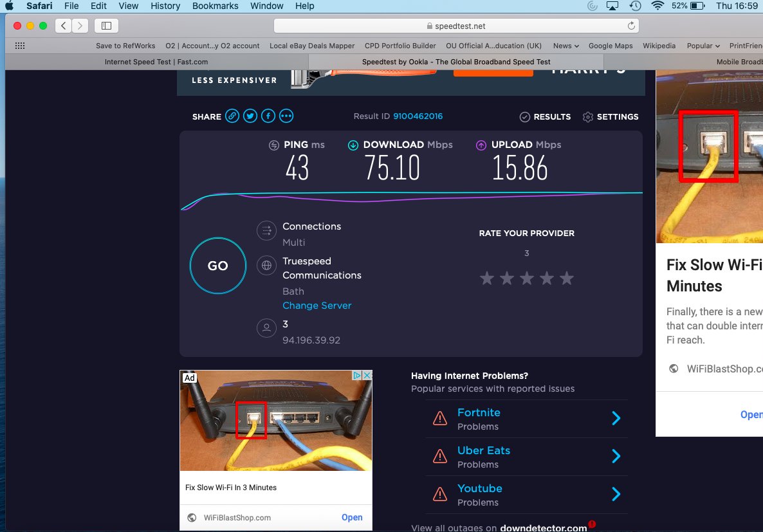Open the Safari menu
763x532 pixels.
click(39, 6)
